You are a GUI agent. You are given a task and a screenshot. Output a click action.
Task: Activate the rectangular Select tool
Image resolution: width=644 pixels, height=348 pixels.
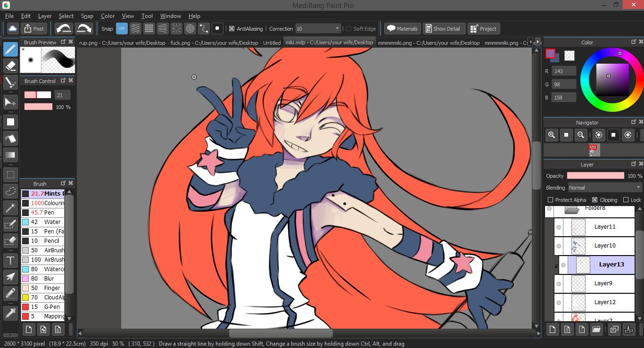(11, 174)
